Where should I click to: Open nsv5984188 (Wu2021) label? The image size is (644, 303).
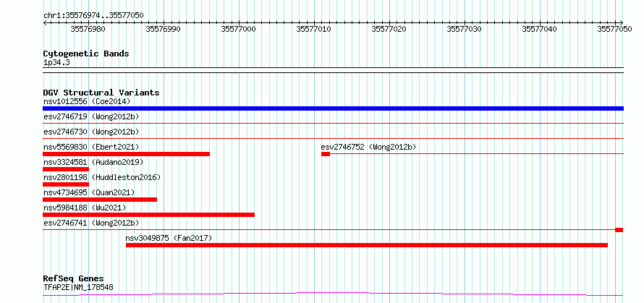[x=85, y=208]
